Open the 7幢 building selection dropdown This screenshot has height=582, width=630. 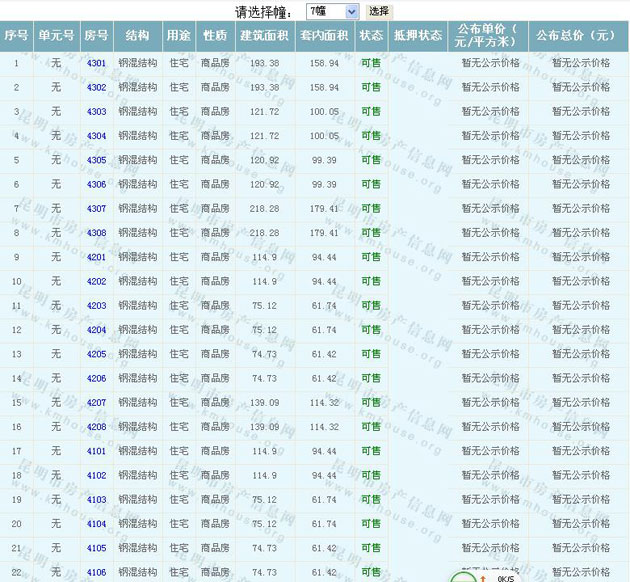332,11
